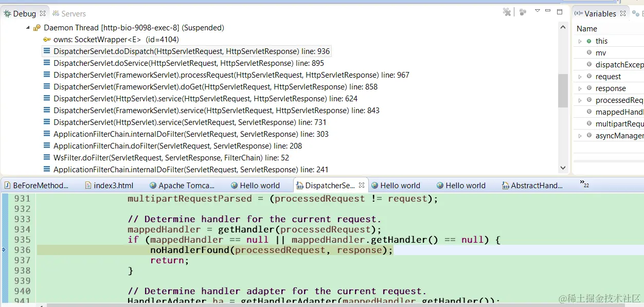Image resolution: width=644 pixels, height=307 pixels.
Task: Click the Name column header in Variables
Action: tap(587, 29)
